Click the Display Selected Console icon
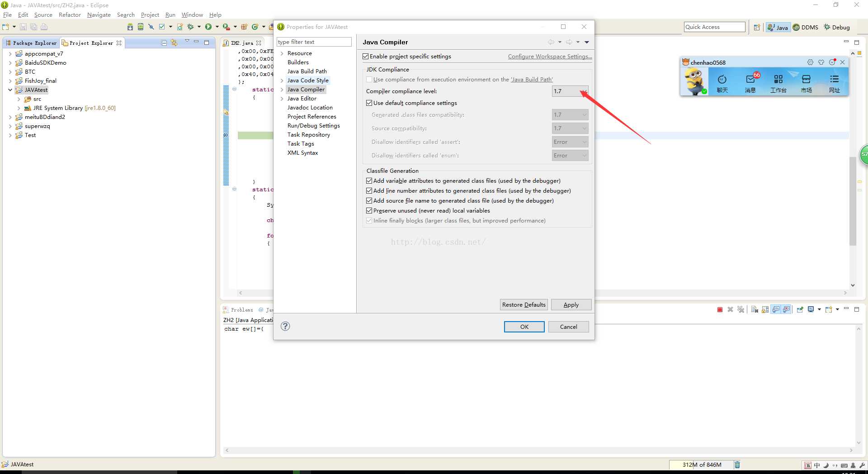Viewport: 868px width, 474px height. 811,309
